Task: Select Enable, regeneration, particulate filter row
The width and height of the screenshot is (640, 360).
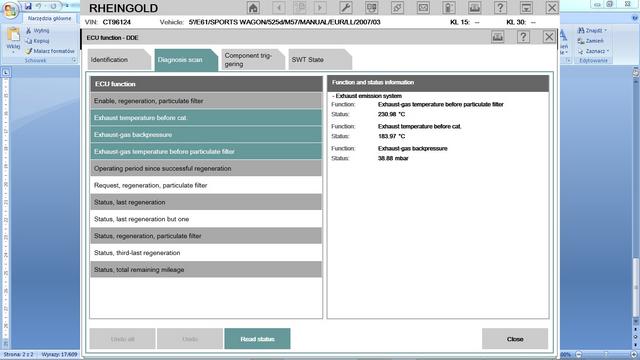Action: 206,101
